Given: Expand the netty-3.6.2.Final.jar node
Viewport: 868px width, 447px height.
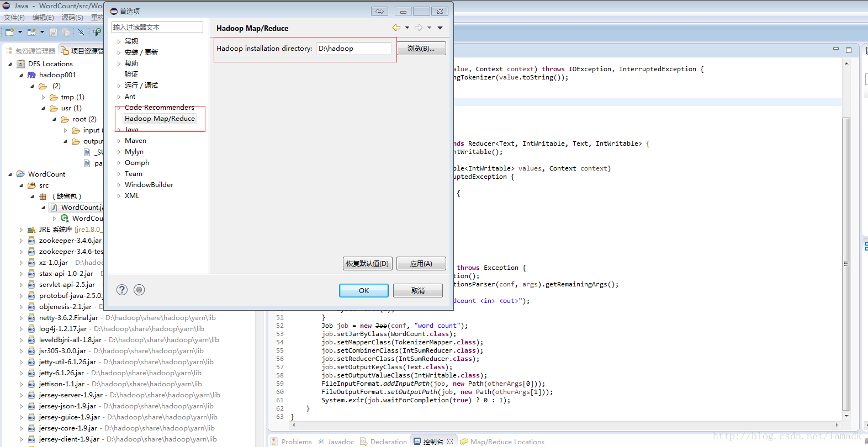Looking at the screenshot, I should [x=21, y=318].
